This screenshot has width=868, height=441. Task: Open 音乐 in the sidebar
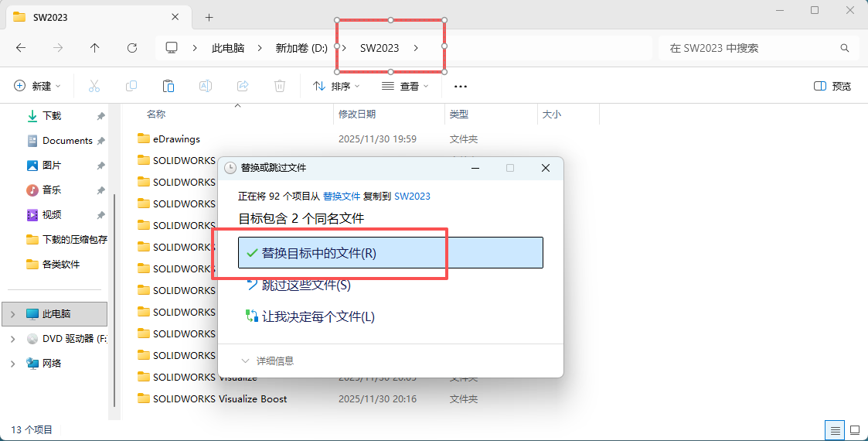52,190
